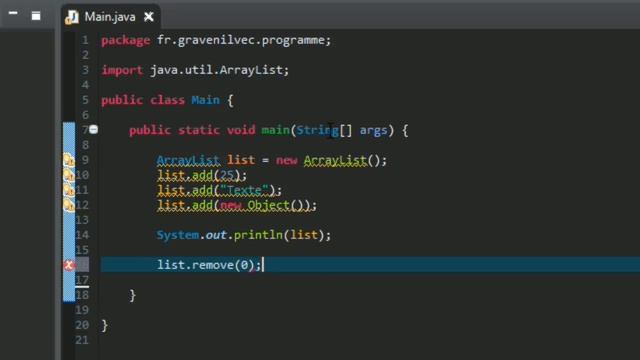Click the closing brace on line 18
Viewport: 640px width, 360px height.
pyautogui.click(x=133, y=295)
